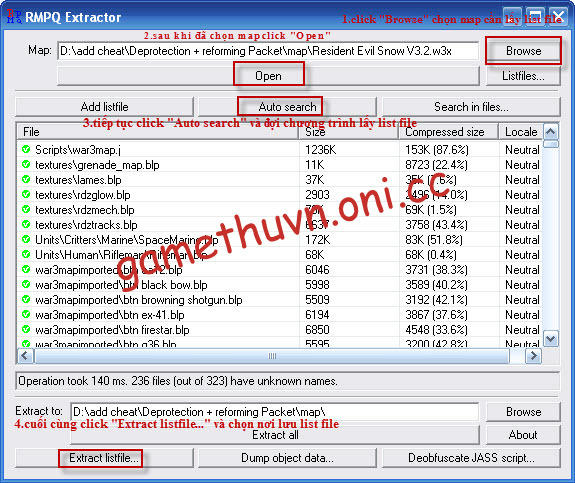Open the Deobfuscate JASS script dialog
Screen dimensions: 575x483
coord(471,458)
